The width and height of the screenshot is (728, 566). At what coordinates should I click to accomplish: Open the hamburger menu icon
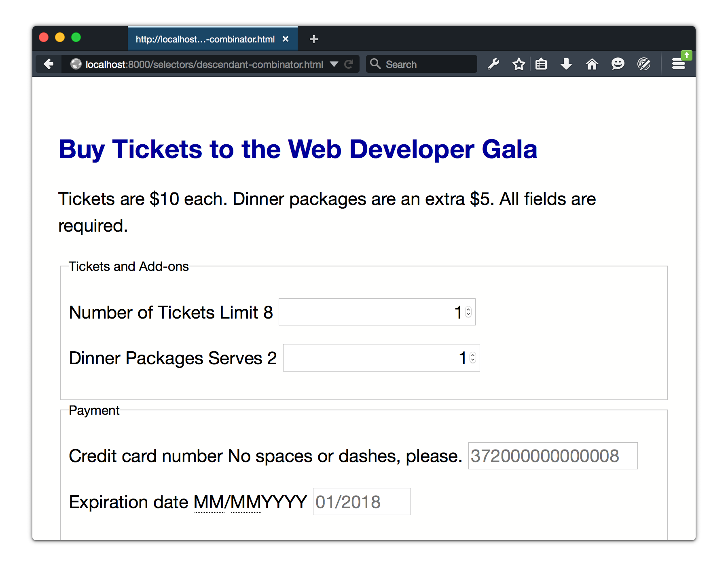pos(678,64)
